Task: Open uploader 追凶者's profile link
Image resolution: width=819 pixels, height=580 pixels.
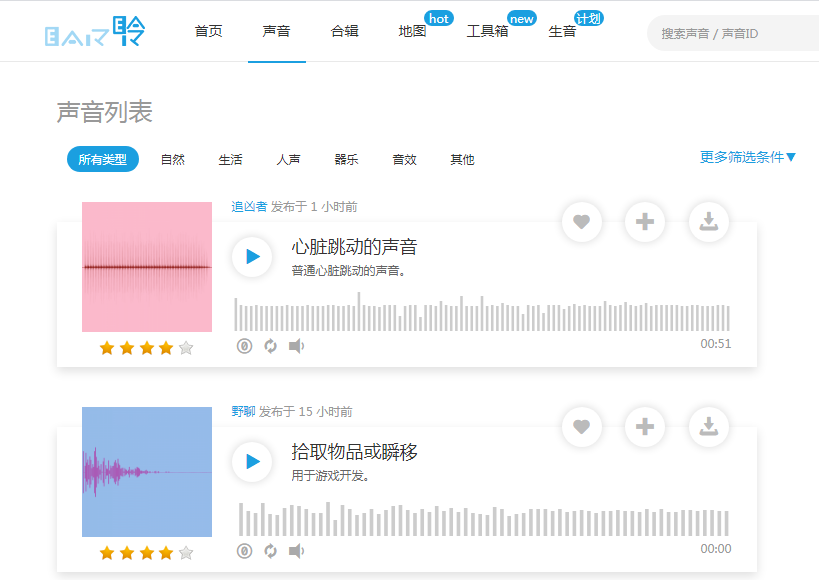Action: (x=249, y=207)
